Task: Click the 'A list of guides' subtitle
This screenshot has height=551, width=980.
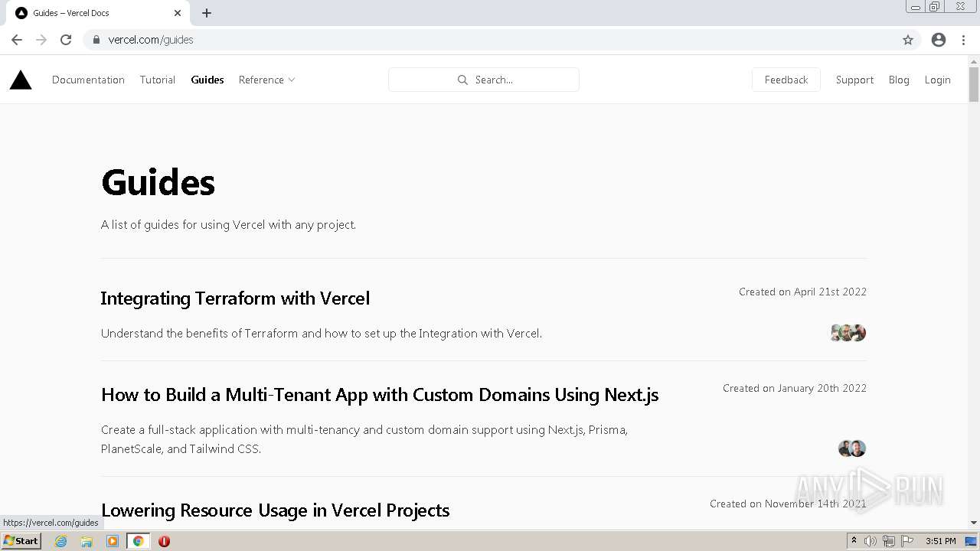Action: (228, 225)
